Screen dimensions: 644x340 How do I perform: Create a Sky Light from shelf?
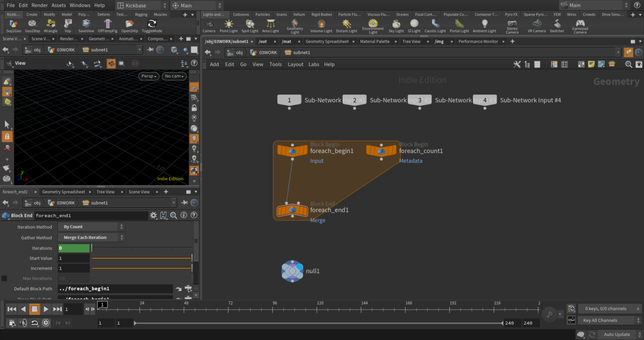coord(396,26)
